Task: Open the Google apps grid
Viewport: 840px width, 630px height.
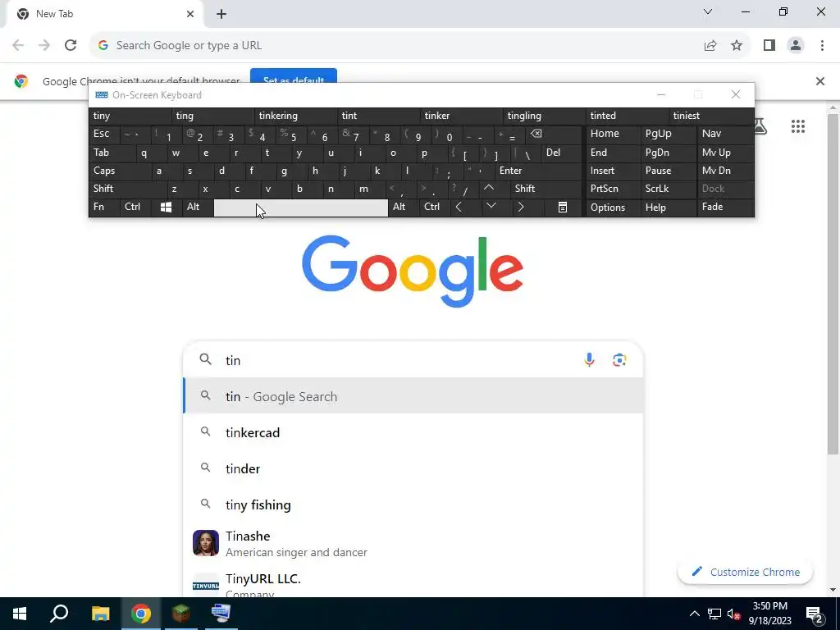Action: [797, 126]
